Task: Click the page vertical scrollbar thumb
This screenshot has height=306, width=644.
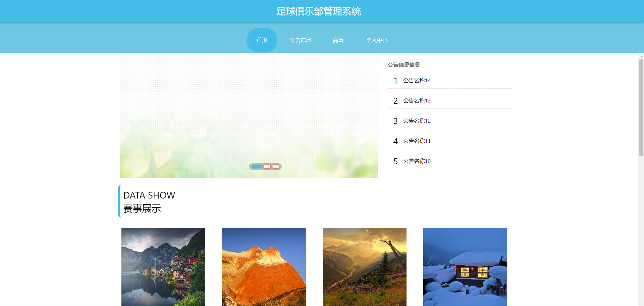Action: coord(641,107)
